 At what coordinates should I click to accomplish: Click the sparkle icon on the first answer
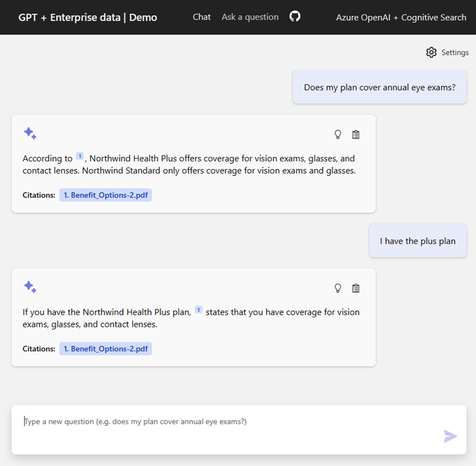pyautogui.click(x=30, y=133)
